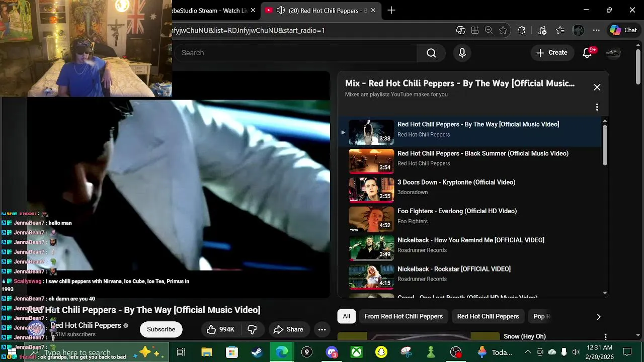
Task: Play Foo Fighters Everlong thumbnail
Action: point(371,218)
